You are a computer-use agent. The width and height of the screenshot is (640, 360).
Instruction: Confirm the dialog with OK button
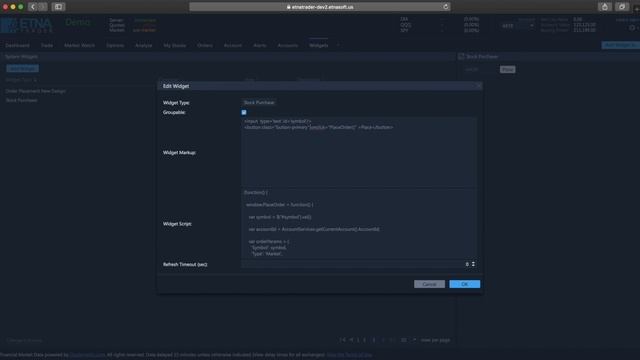pyautogui.click(x=464, y=284)
